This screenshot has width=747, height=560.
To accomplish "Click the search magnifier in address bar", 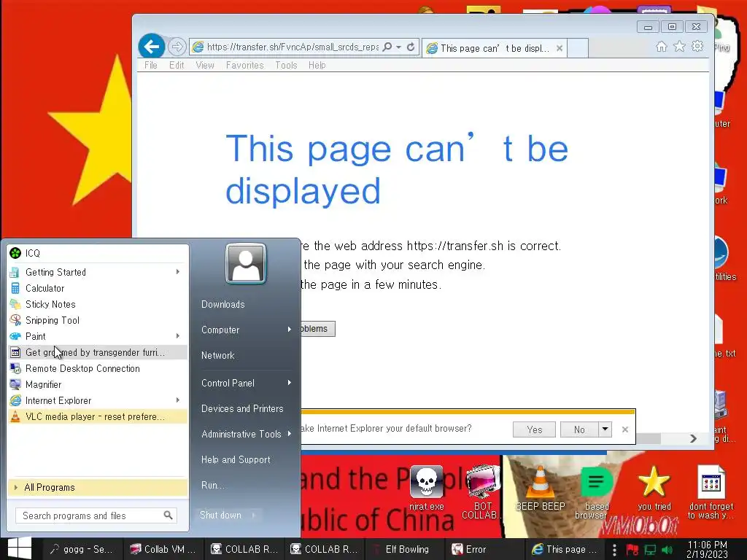I will 387,47.
